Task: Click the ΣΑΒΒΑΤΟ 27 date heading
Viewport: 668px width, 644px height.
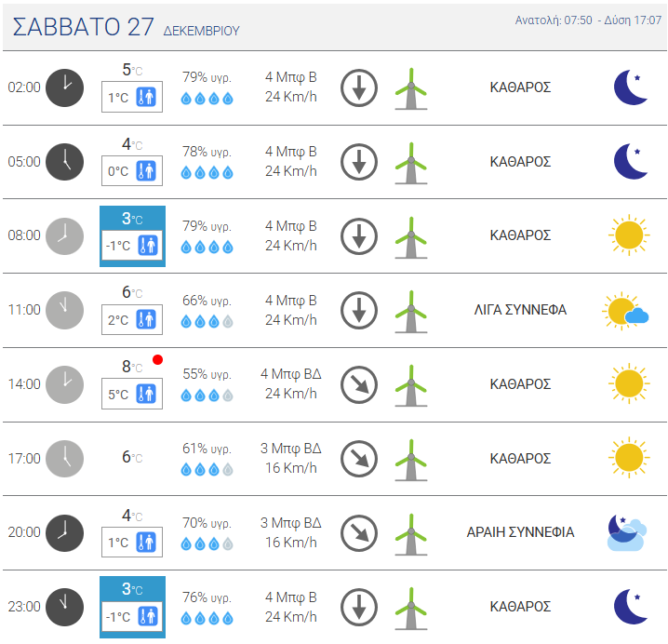Action: click(83, 27)
